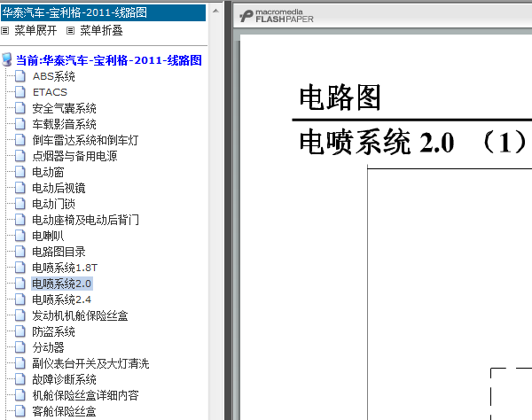Click the page icon beside 副仪表台开关及大灯清洗

[20, 363]
